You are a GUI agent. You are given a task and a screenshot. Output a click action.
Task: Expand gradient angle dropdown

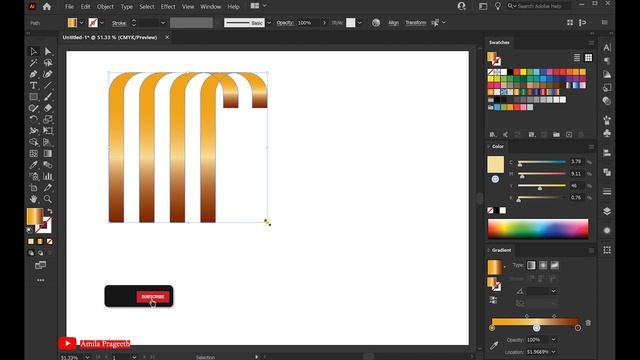(x=553, y=291)
